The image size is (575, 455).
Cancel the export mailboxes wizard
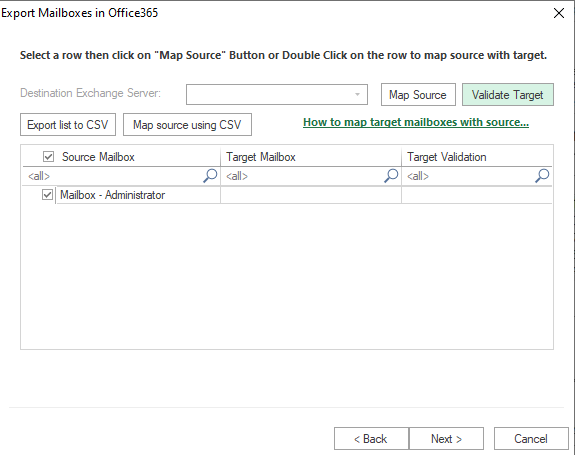(x=531, y=439)
